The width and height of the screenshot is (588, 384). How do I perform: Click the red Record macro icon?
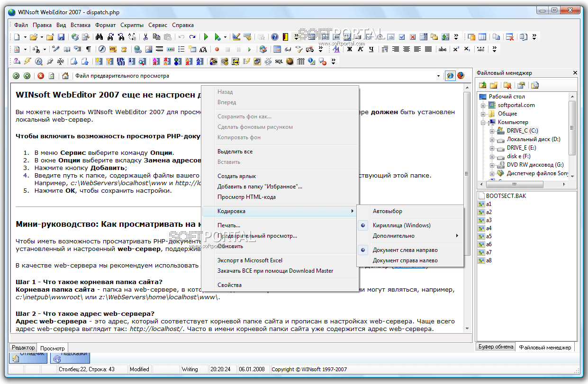point(217,49)
